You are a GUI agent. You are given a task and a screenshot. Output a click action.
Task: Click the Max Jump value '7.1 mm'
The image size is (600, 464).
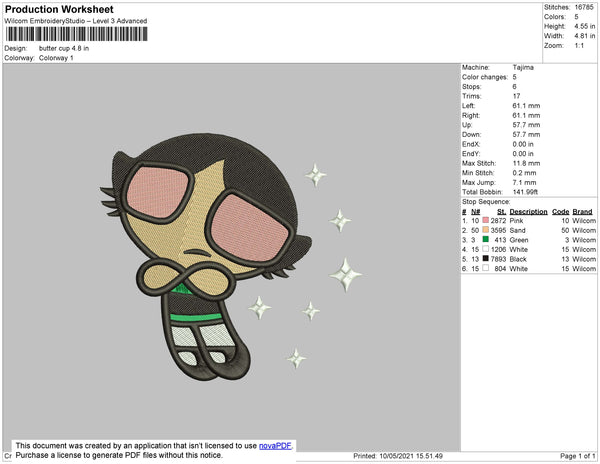point(524,182)
